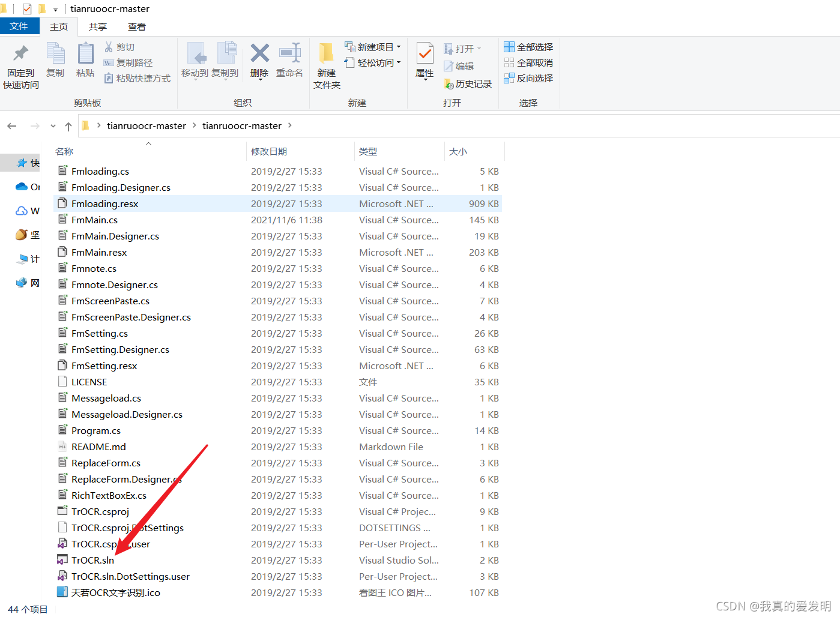
Task: Click the Rename (重命名) icon
Action: (x=289, y=53)
